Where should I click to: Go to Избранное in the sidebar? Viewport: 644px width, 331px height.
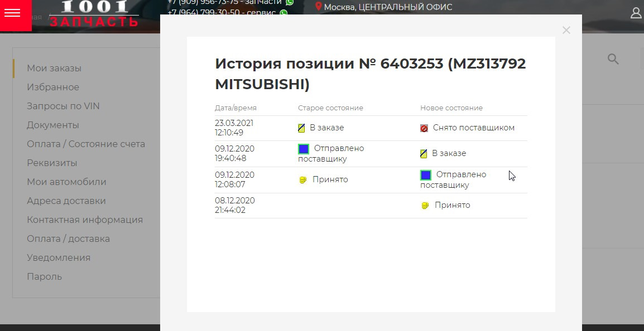click(52, 87)
